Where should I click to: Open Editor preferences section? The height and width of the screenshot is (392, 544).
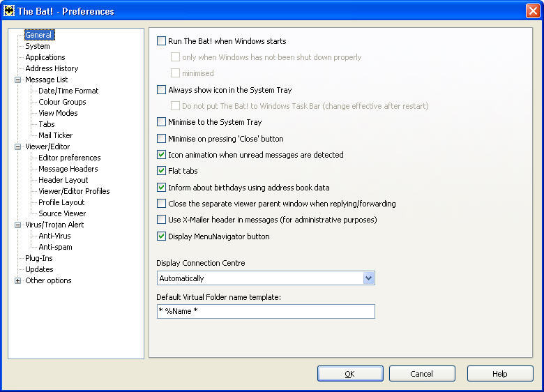(x=69, y=158)
